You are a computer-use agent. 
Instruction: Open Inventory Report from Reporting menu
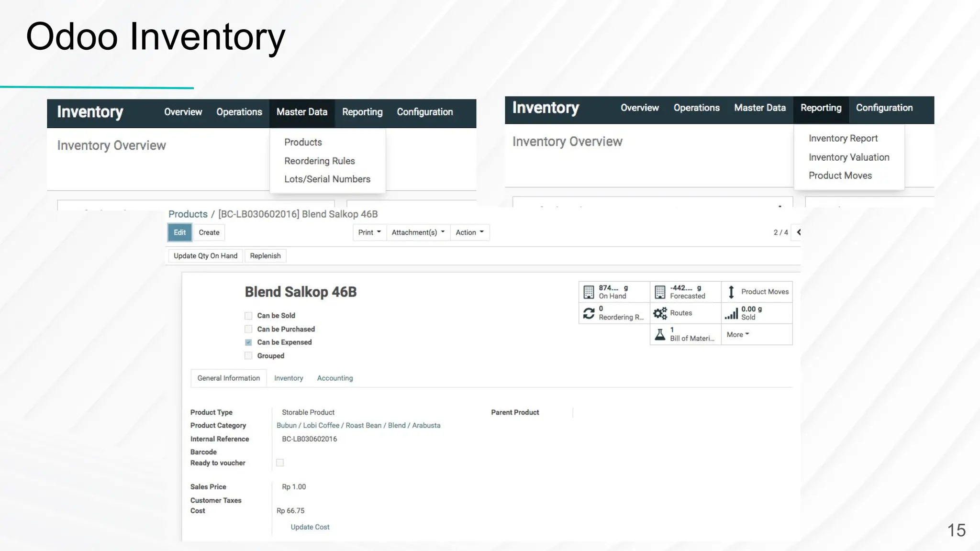(843, 139)
